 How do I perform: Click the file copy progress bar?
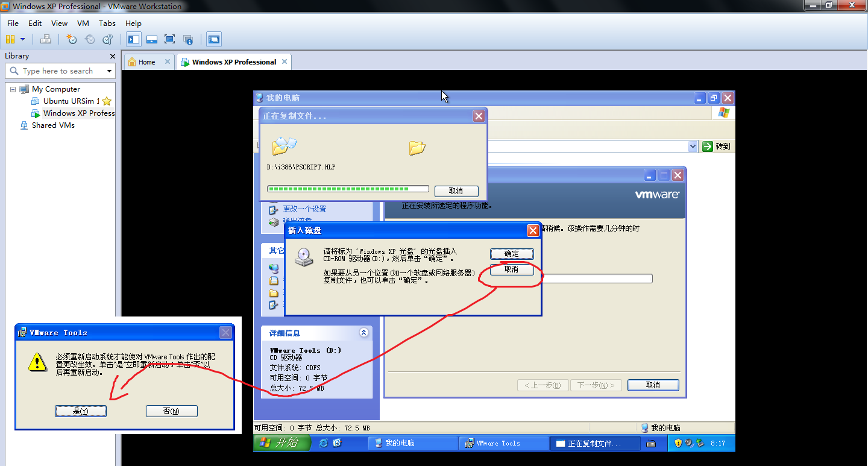tap(348, 189)
